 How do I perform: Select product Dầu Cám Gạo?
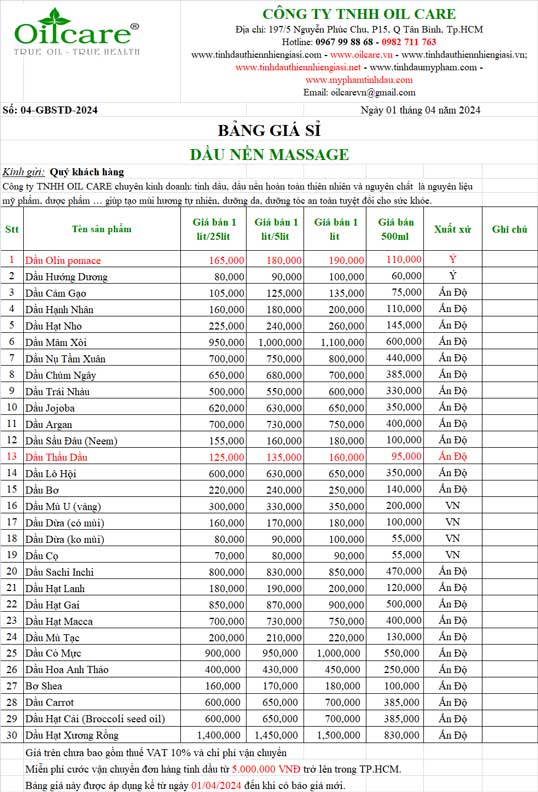pyautogui.click(x=56, y=293)
